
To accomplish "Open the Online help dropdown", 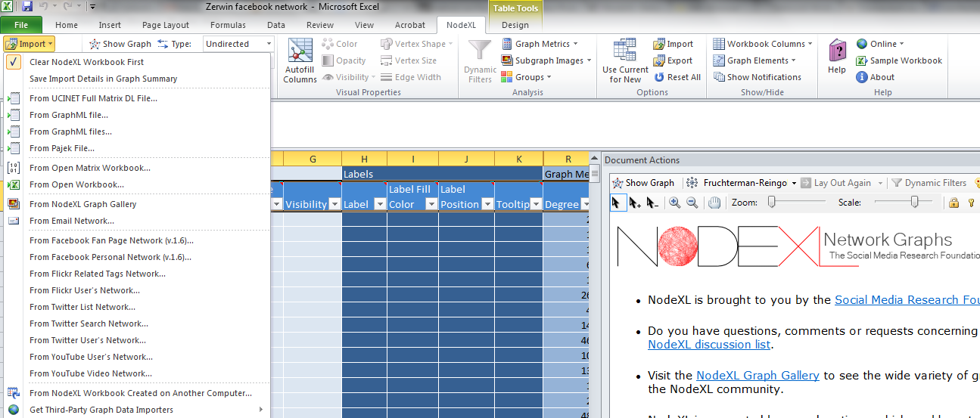I will click(881, 44).
